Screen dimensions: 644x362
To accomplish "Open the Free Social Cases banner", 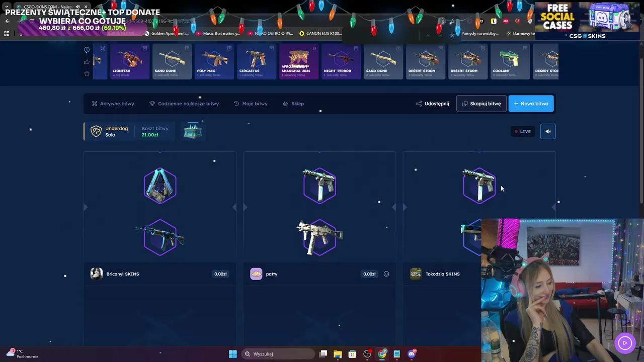I will point(587,21).
